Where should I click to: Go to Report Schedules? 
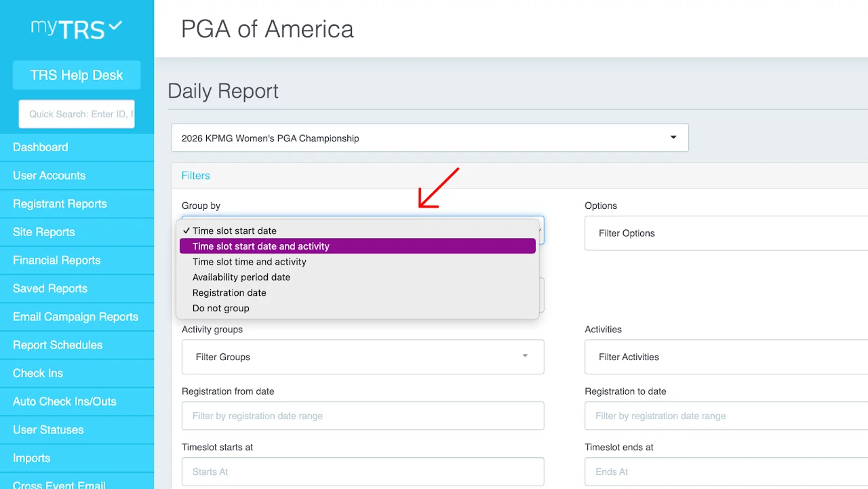click(77, 345)
